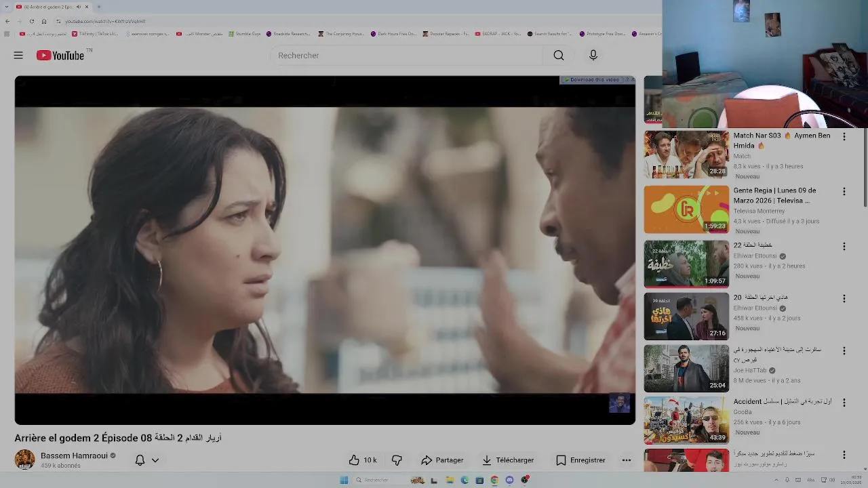Close the Arrière el godem browser tab

pos(87,7)
